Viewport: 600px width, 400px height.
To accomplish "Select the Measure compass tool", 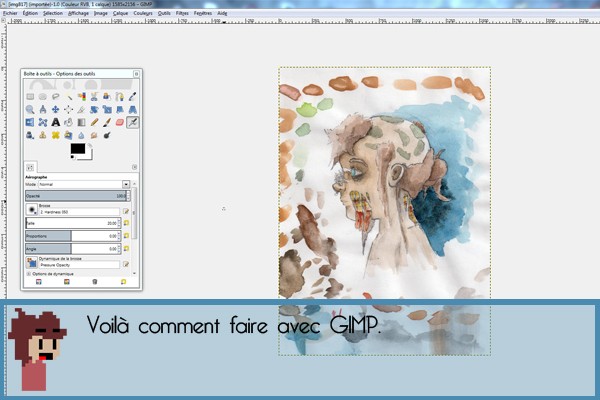I will [43, 110].
